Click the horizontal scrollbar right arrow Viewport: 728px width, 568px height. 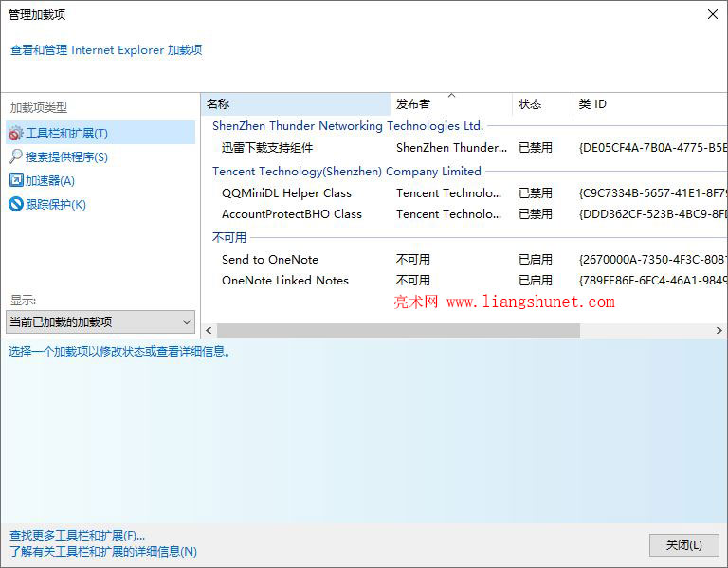pyautogui.click(x=719, y=331)
